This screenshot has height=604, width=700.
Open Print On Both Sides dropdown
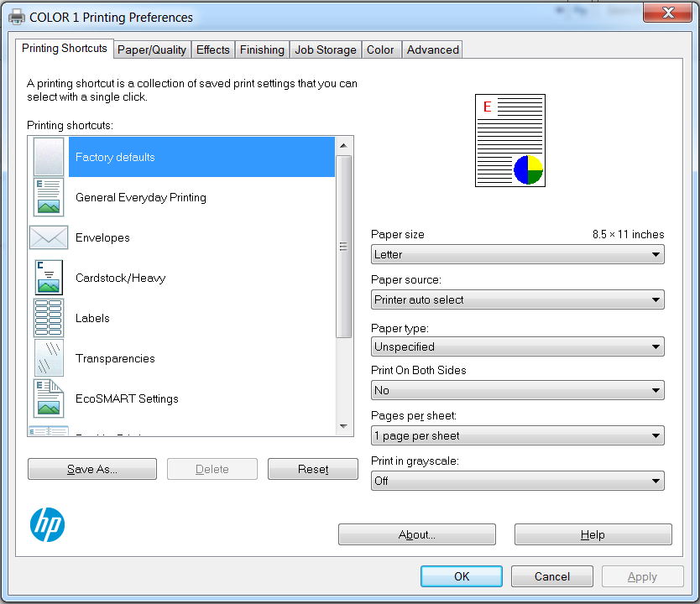tap(517, 390)
